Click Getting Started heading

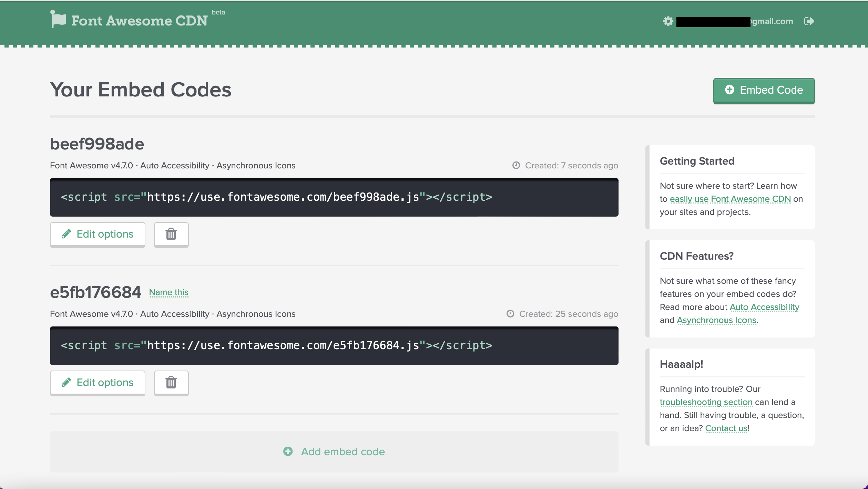coord(697,161)
